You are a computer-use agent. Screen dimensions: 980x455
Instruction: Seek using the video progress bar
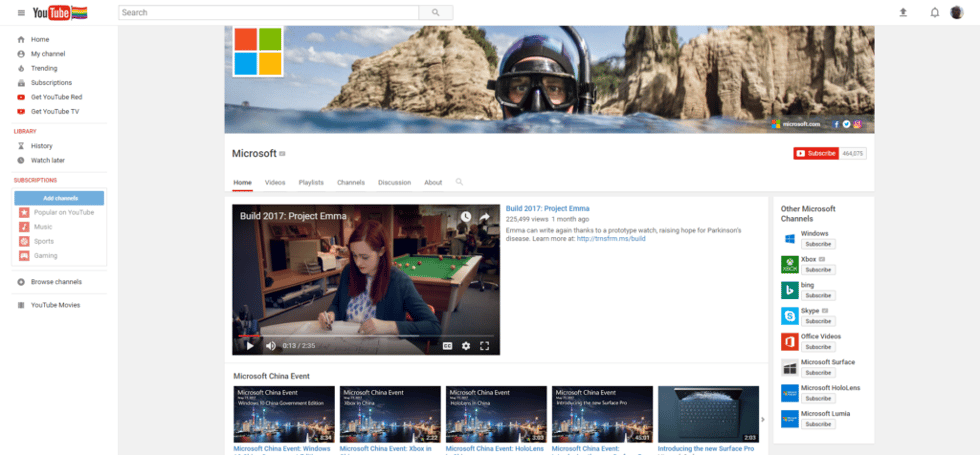[x=365, y=335]
